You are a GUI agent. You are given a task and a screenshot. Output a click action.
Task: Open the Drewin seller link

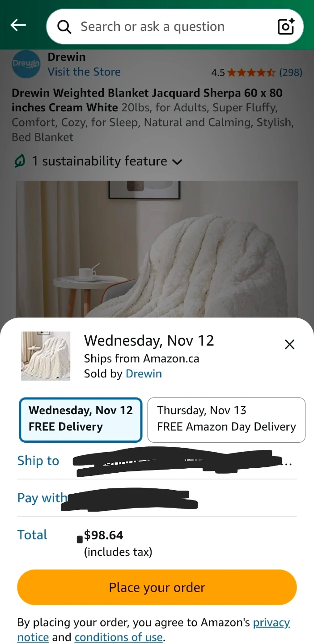point(144,374)
